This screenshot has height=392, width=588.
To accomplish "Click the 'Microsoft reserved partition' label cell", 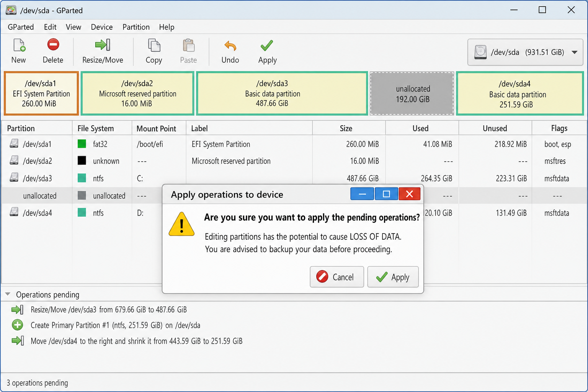I will click(231, 161).
